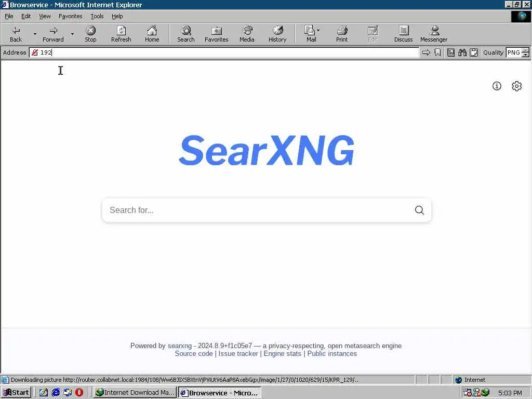
Task: Click the magnifier search submit button
Action: (x=419, y=210)
